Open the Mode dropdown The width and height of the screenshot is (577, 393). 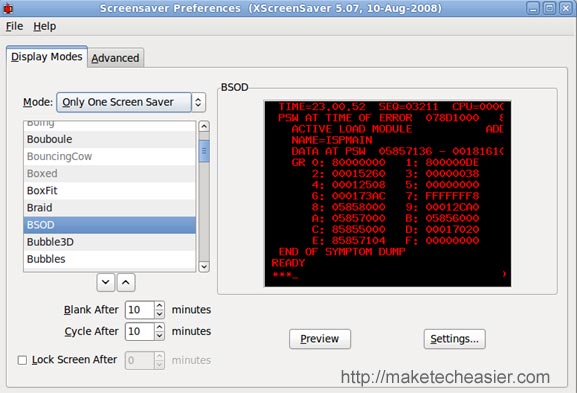click(x=131, y=102)
